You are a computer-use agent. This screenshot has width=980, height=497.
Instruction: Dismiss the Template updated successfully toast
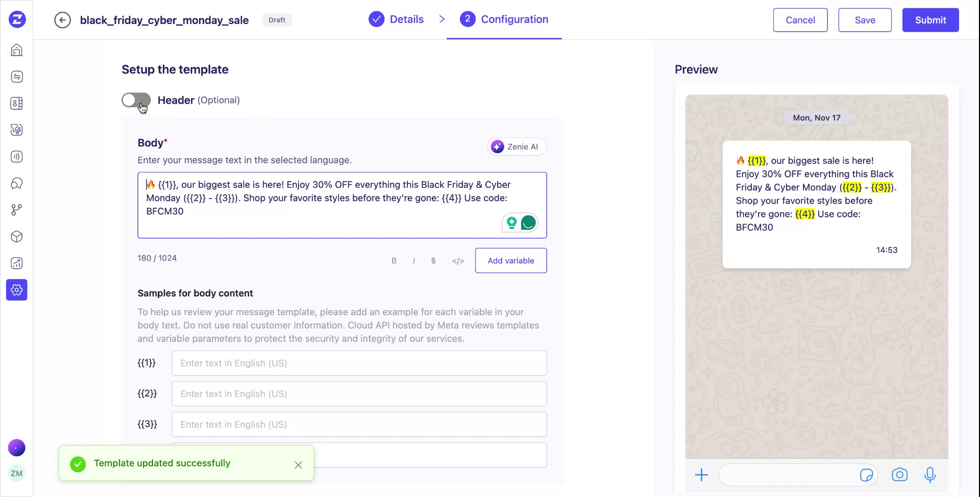299,465
